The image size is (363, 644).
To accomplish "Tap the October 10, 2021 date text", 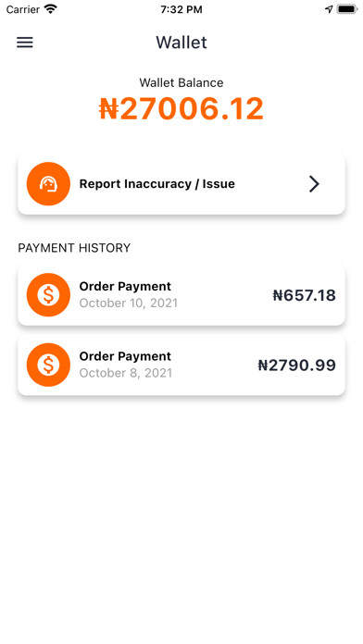I will tap(129, 303).
